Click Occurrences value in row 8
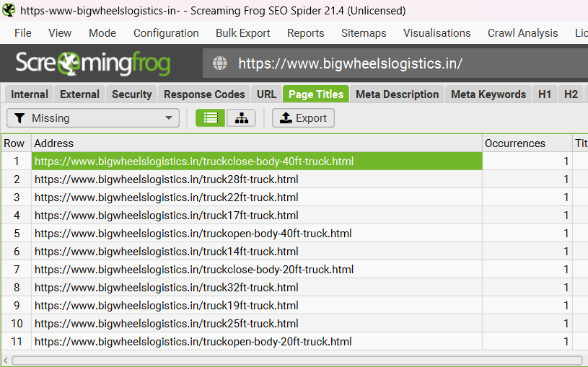 click(x=527, y=287)
